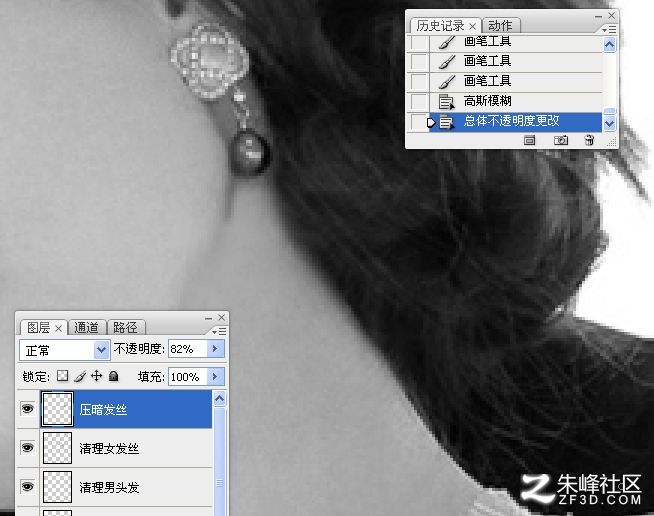This screenshot has width=654, height=516.
Task: Click Layers panel scrollbar up arrow
Action: (219, 399)
